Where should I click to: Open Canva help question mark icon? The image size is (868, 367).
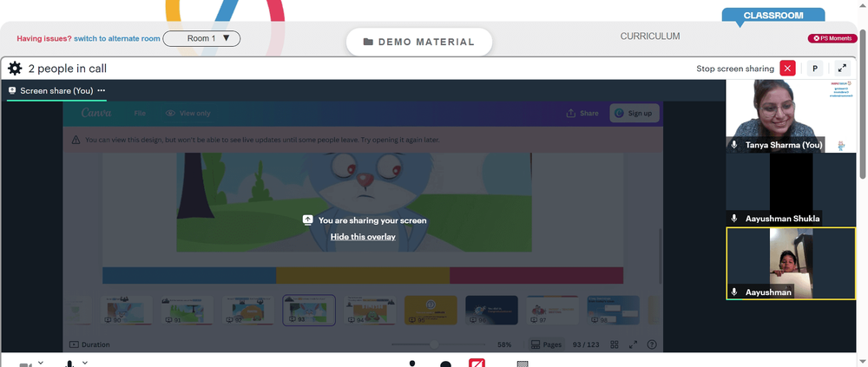coord(652,344)
